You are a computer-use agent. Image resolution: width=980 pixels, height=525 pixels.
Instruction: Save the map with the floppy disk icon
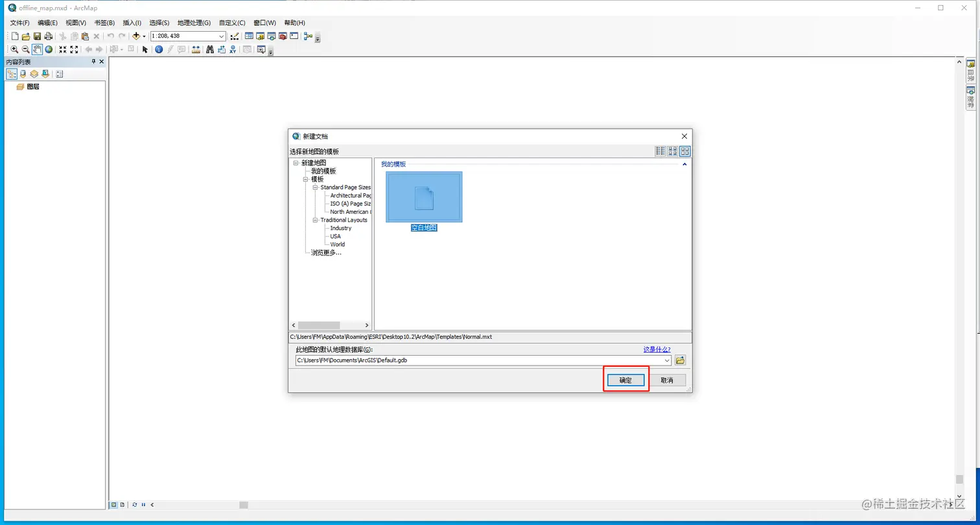click(x=37, y=36)
